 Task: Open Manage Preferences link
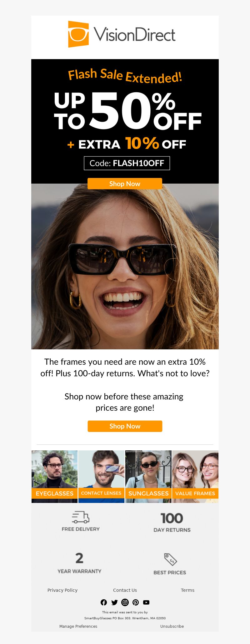click(x=78, y=626)
